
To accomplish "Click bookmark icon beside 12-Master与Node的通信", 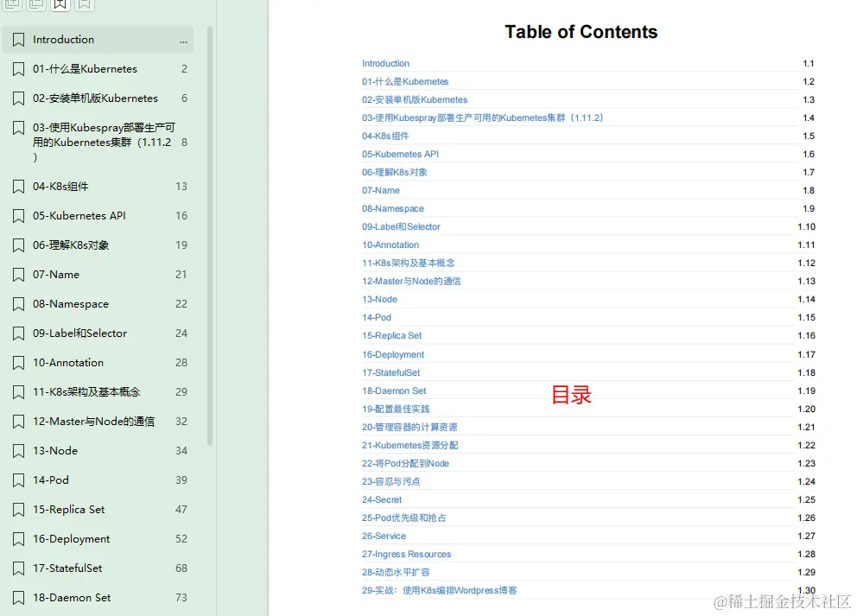I will coord(19,422).
